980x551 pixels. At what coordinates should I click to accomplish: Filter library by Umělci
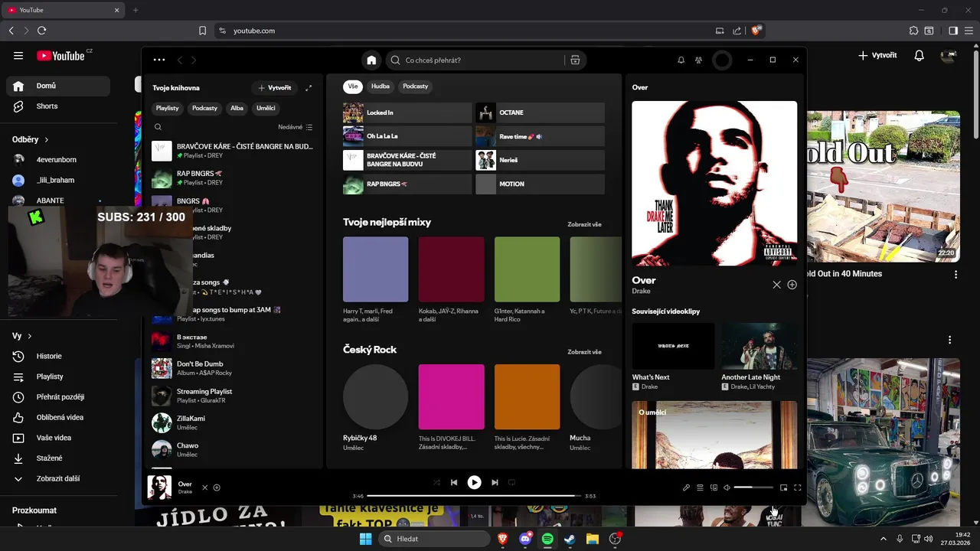[x=266, y=108]
